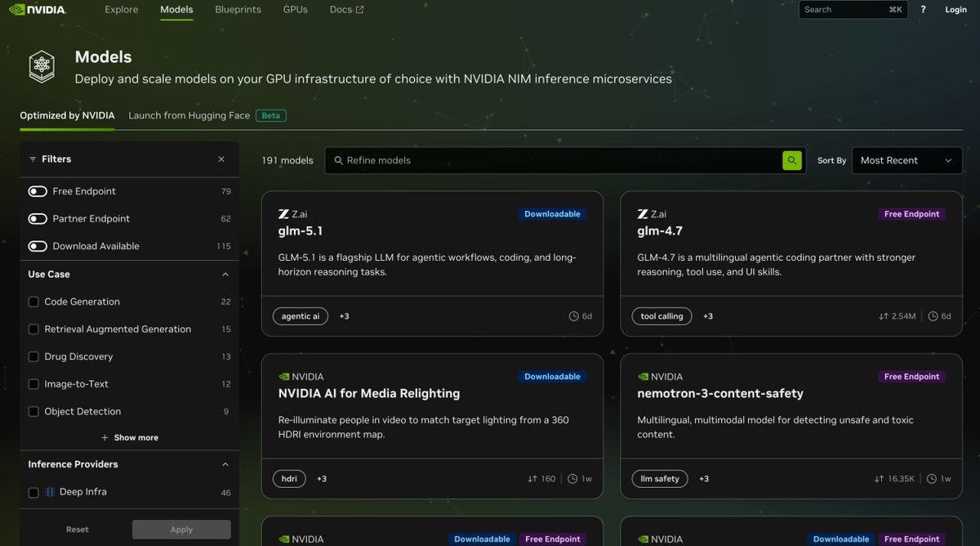Viewport: 980px width, 546px height.
Task: Open nemotron-3-content-safety model title
Action: pyautogui.click(x=720, y=394)
